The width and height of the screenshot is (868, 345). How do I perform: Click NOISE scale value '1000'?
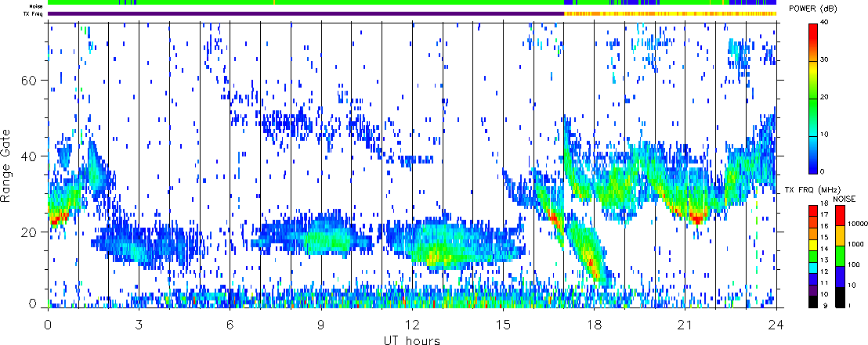[854, 244]
